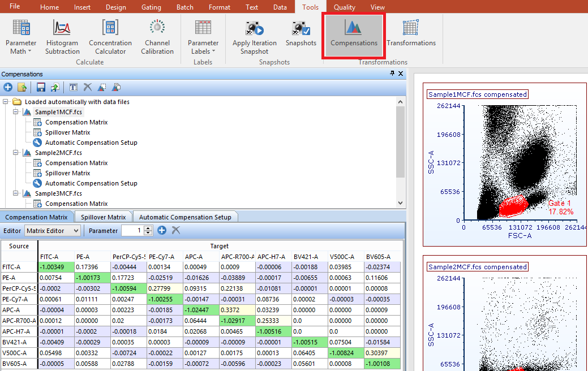
Task: Switch to the Spillover Matrix tab
Action: pos(103,217)
